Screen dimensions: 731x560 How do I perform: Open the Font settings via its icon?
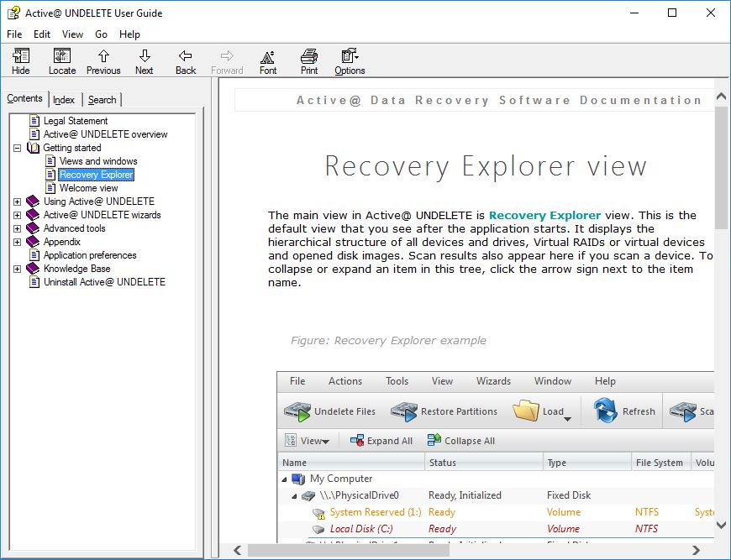click(x=267, y=59)
